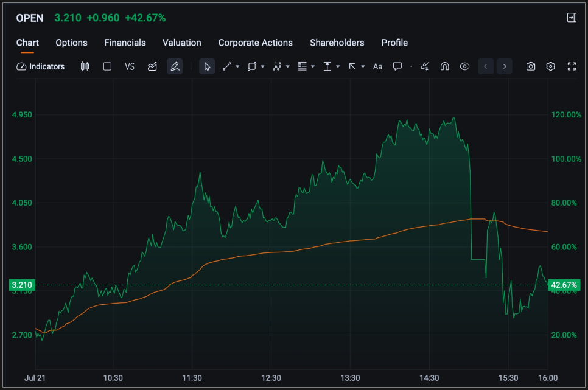This screenshot has width=588, height=390.
Task: Collapse the panel with top-right arrow icon
Action: 572,17
